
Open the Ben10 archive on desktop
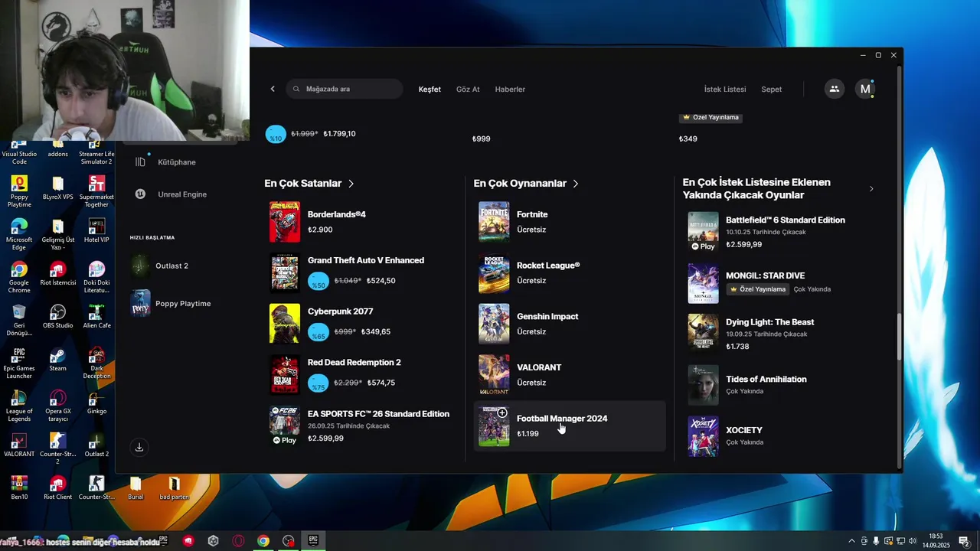pos(19,488)
